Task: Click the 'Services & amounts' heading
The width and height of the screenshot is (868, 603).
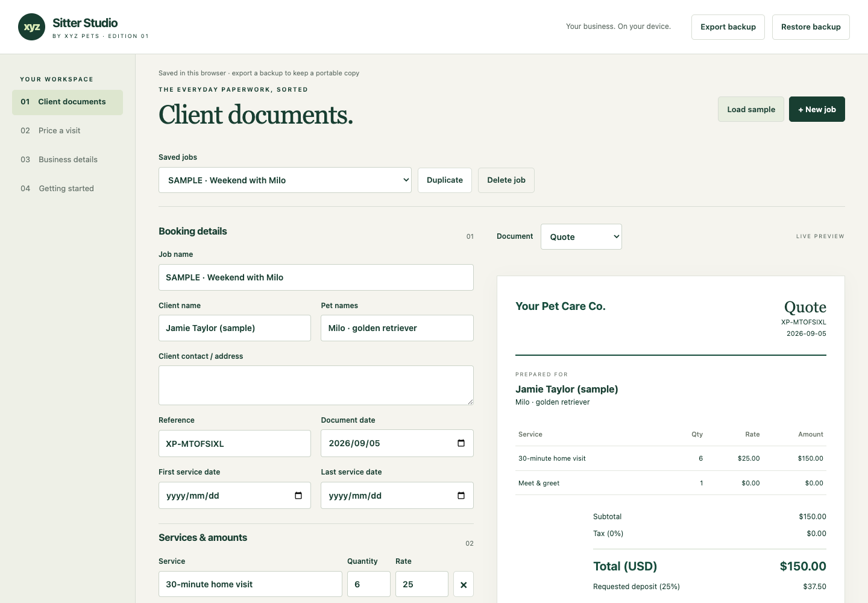Action: 203,538
